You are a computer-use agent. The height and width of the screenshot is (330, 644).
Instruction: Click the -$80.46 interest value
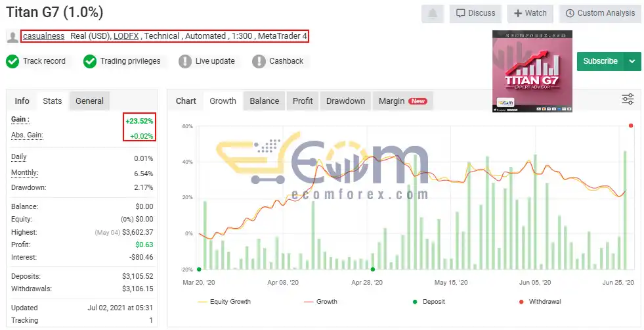141,257
